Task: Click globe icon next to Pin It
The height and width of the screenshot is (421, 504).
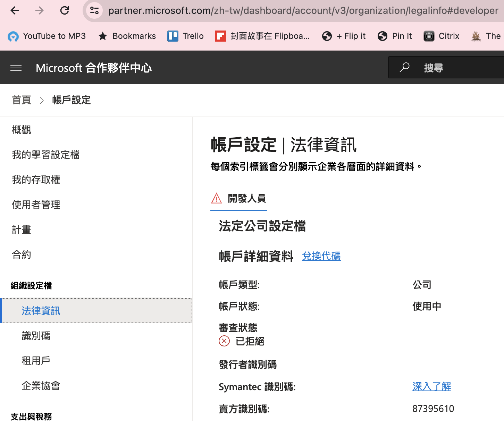Action: coord(383,36)
